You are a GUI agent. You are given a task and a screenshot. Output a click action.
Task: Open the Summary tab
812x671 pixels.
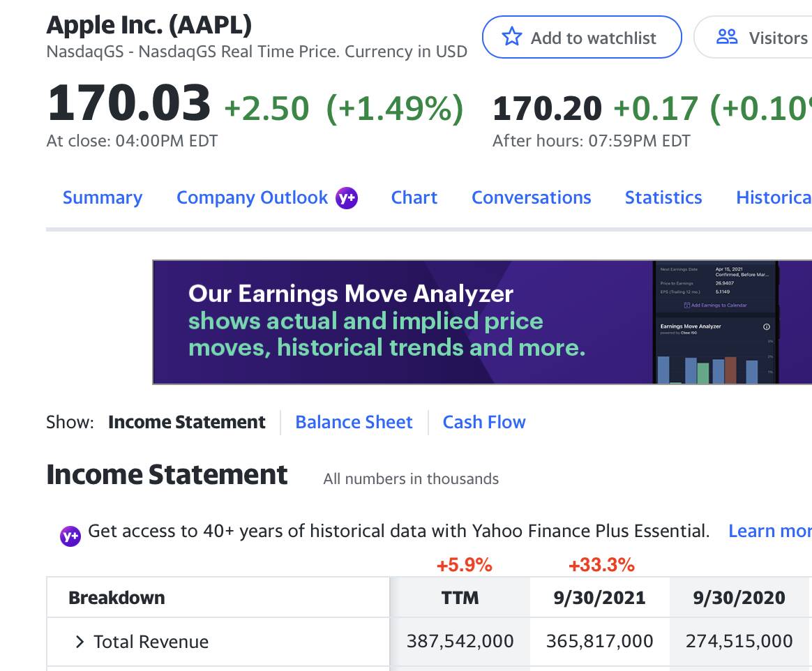pos(102,198)
